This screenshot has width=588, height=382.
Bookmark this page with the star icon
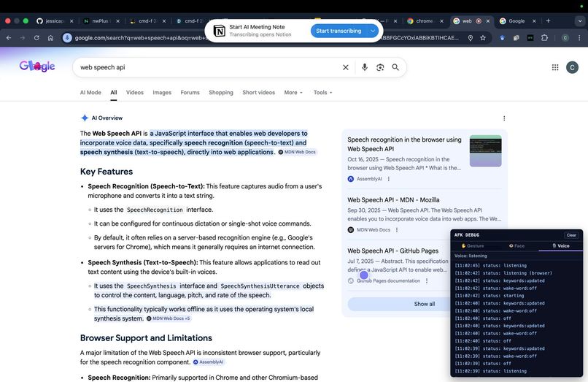[x=483, y=37]
